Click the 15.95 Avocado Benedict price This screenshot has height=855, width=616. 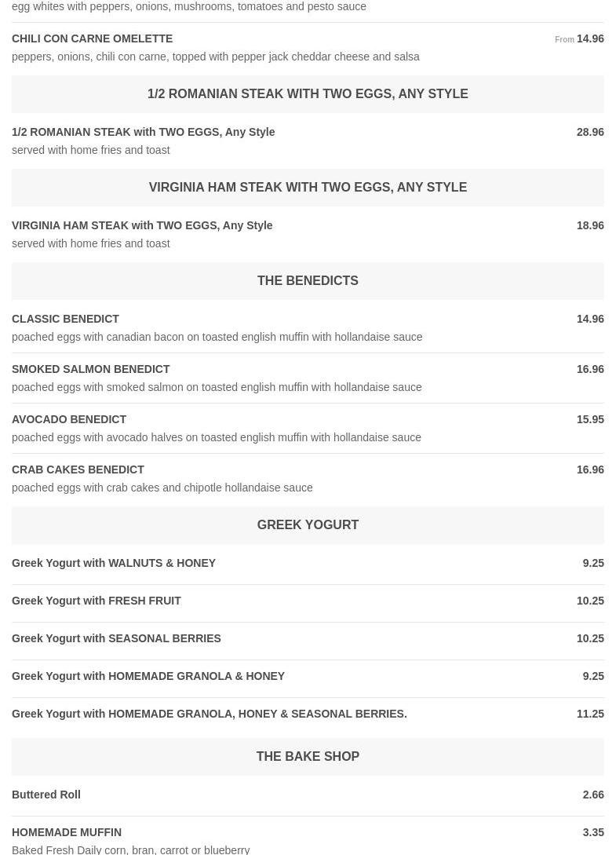[x=590, y=419]
